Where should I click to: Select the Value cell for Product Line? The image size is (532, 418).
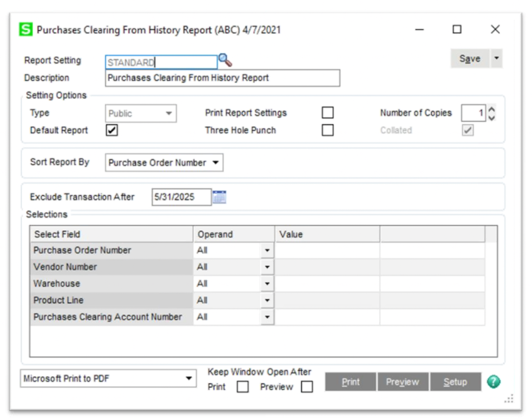(327, 300)
